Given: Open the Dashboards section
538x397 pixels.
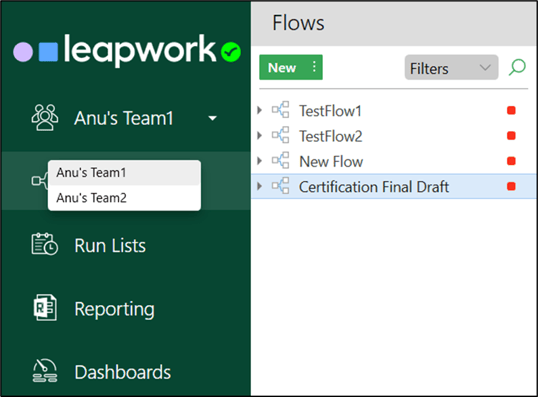Looking at the screenshot, I should 123,372.
